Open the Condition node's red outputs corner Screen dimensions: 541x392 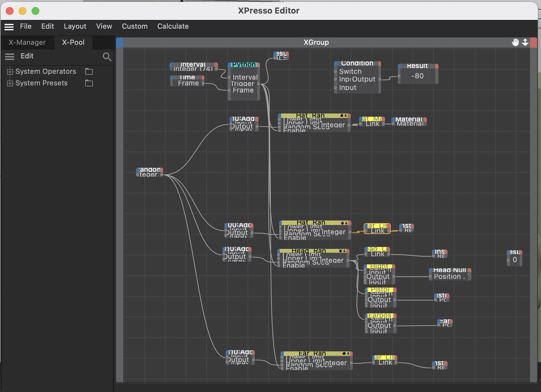point(379,64)
